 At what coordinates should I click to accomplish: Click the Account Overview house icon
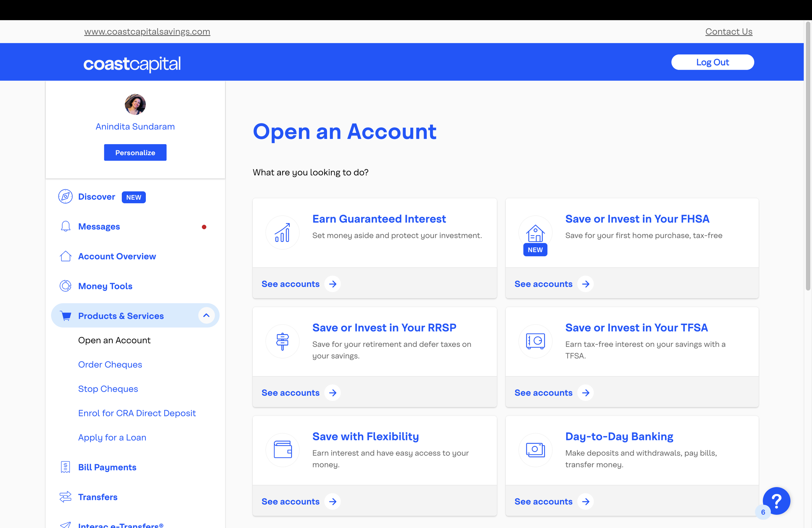65,256
